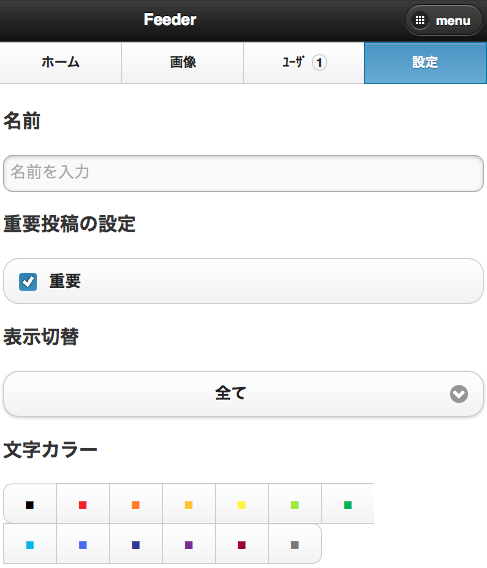Pick the yellow text color swatch
This screenshot has width=487, height=568.
tap(241, 505)
